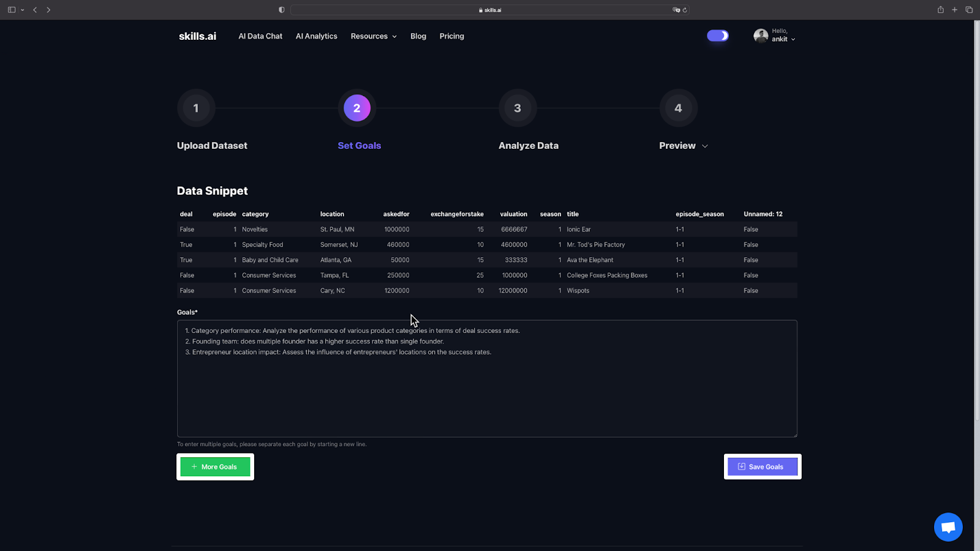Viewport: 980px width, 551px height.
Task: Click inside the Goals text area
Action: (x=487, y=378)
